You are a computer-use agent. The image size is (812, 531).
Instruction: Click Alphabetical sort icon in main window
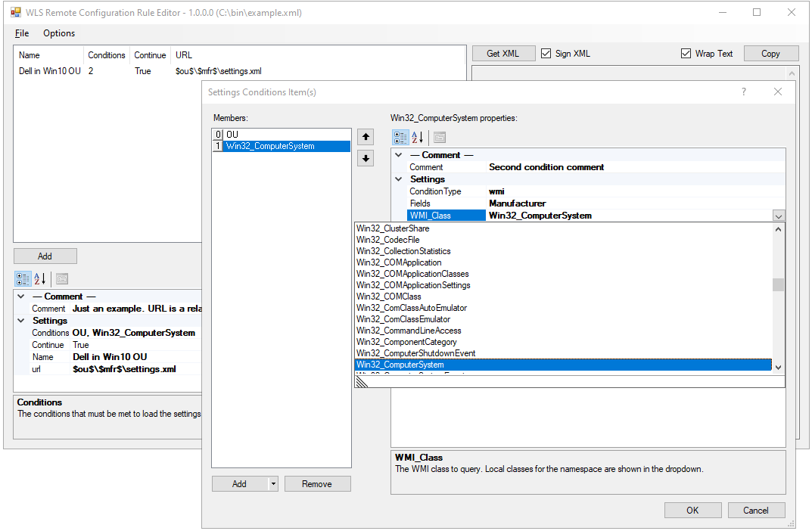(x=39, y=278)
